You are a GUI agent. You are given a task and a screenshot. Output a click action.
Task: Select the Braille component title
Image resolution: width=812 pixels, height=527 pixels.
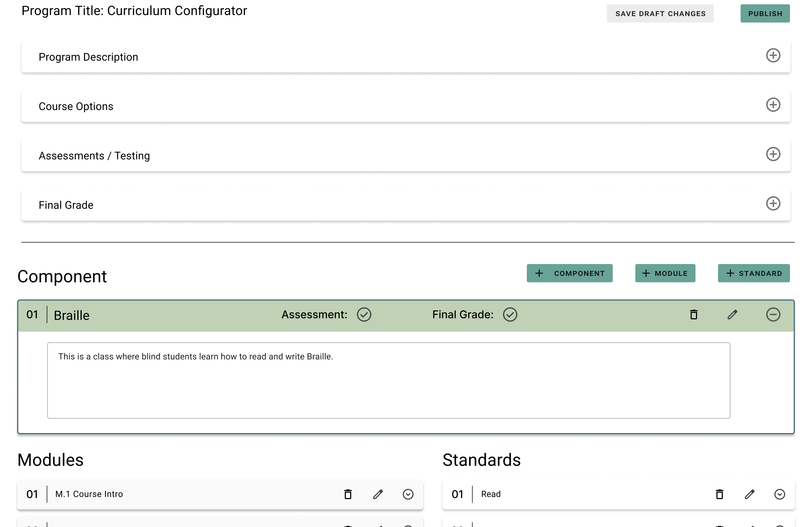point(72,315)
